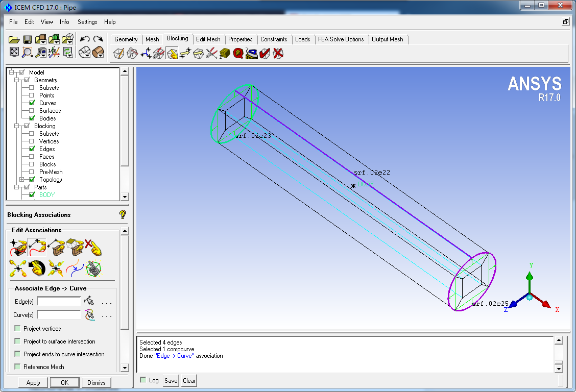Collapse the Geometry tree node
Image resolution: width=576 pixels, height=392 pixels.
pyautogui.click(x=16, y=80)
